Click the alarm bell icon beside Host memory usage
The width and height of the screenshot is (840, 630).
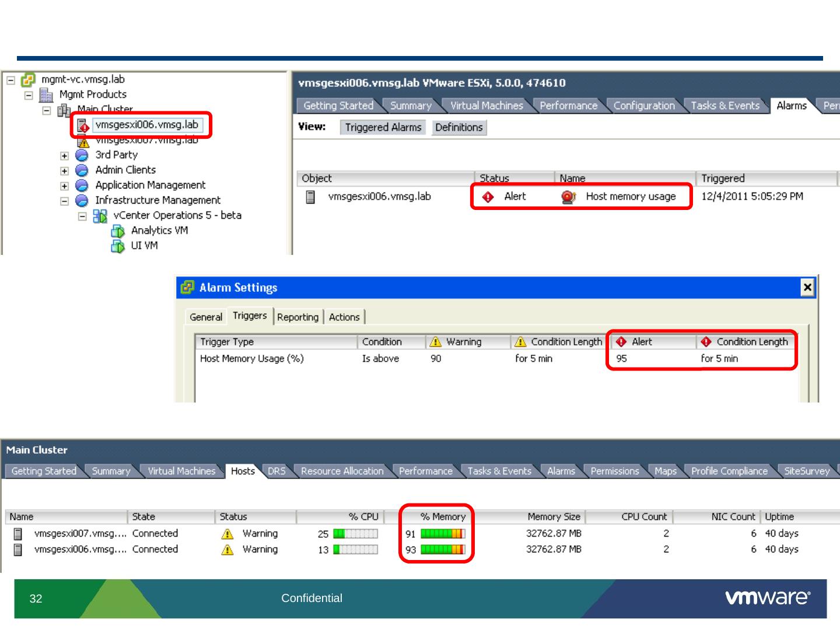click(568, 197)
